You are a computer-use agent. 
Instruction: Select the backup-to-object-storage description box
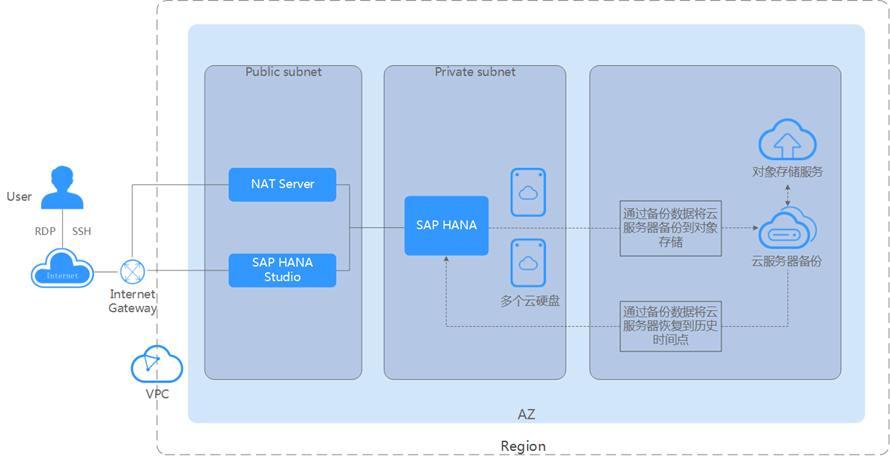click(x=670, y=229)
